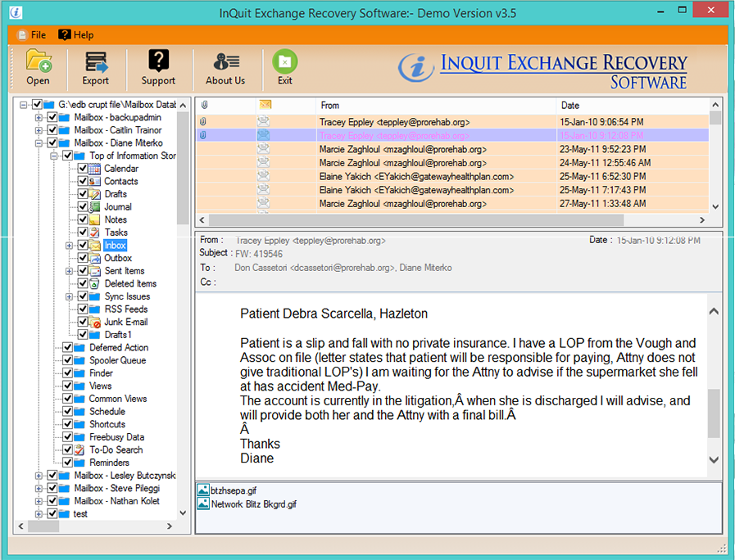Collapse the Mailbox - Diane Miterko node
This screenshot has width=735, height=560.
pos(39,142)
